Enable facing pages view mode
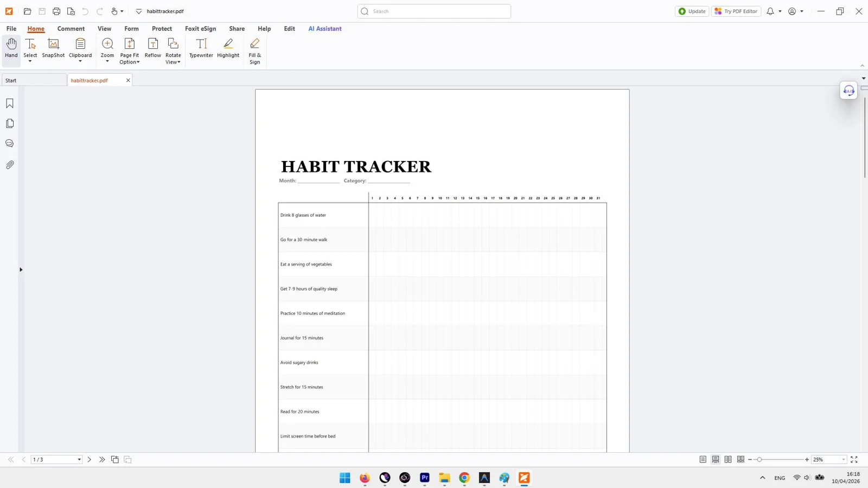The image size is (868, 488). pos(728,460)
